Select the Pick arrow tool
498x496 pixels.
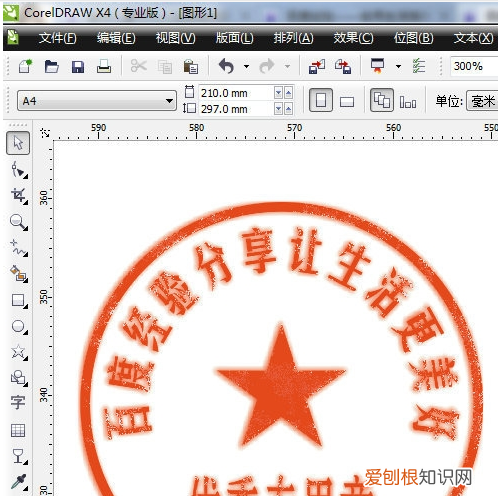point(18,143)
